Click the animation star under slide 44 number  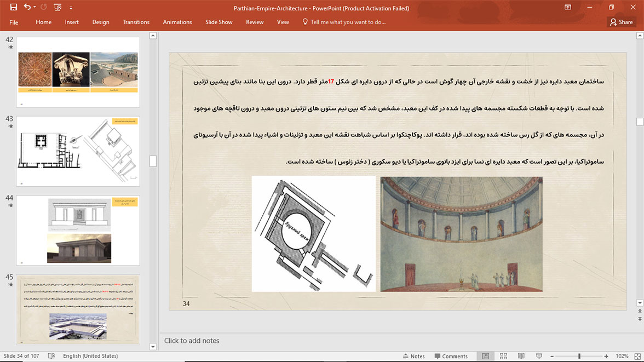coord(11,205)
